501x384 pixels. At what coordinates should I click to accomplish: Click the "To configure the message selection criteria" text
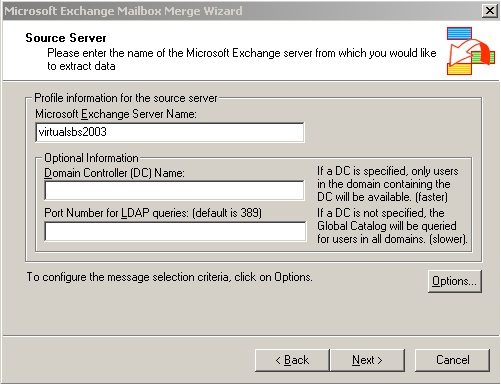coord(169,277)
